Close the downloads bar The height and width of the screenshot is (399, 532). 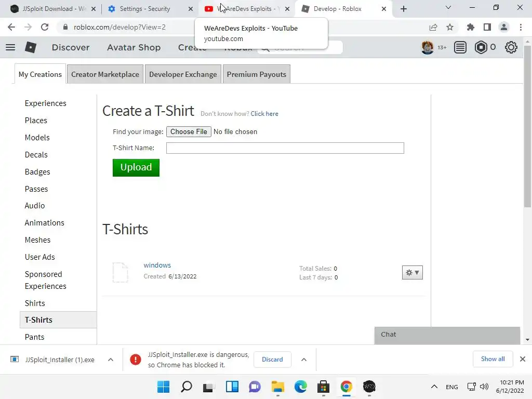[523, 359]
